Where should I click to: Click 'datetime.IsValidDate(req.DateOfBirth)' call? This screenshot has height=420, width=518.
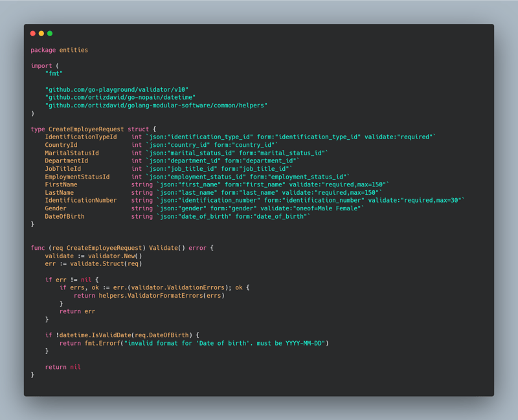click(126, 335)
